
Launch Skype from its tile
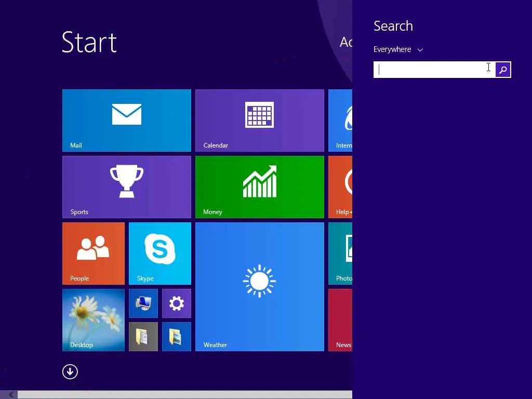point(160,254)
